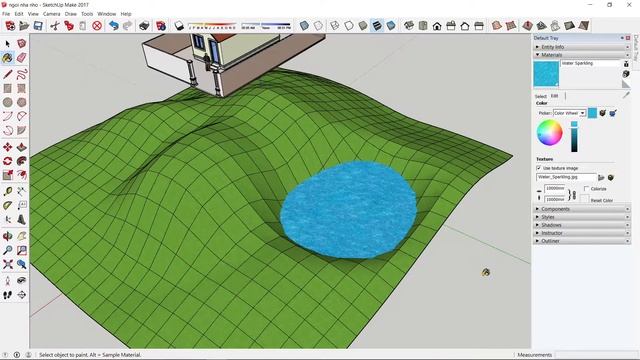Select the Rotate tool
The width and height of the screenshot is (640, 360).
click(x=7, y=161)
